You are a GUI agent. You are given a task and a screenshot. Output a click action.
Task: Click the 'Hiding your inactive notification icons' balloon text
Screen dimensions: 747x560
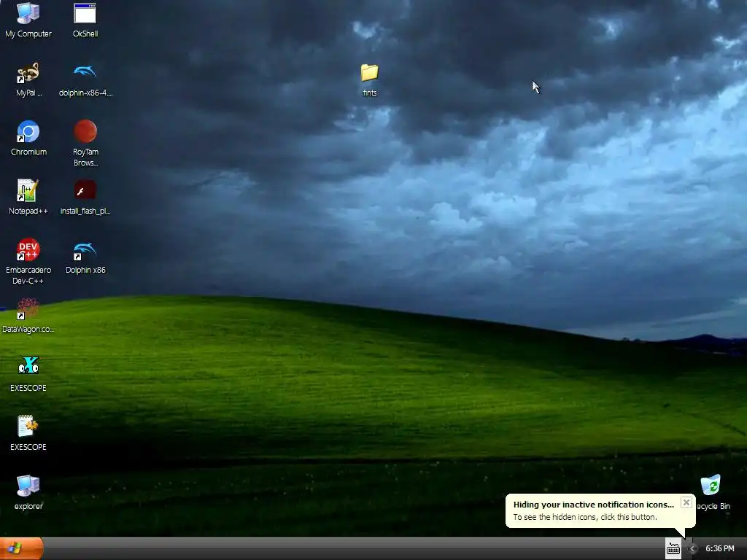click(594, 505)
